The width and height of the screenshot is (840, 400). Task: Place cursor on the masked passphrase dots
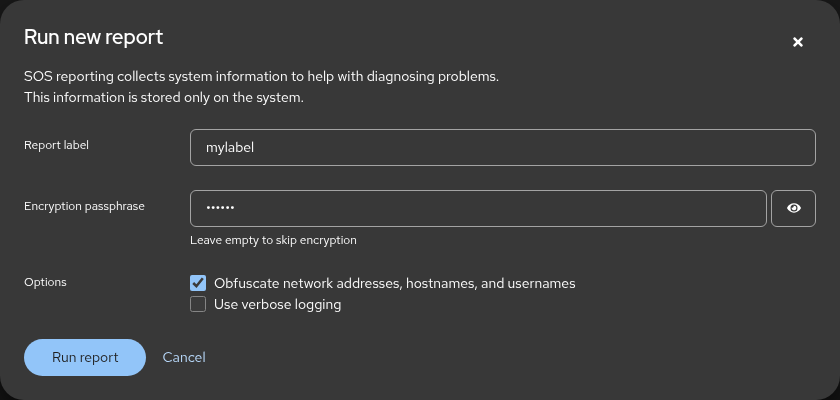pos(220,208)
